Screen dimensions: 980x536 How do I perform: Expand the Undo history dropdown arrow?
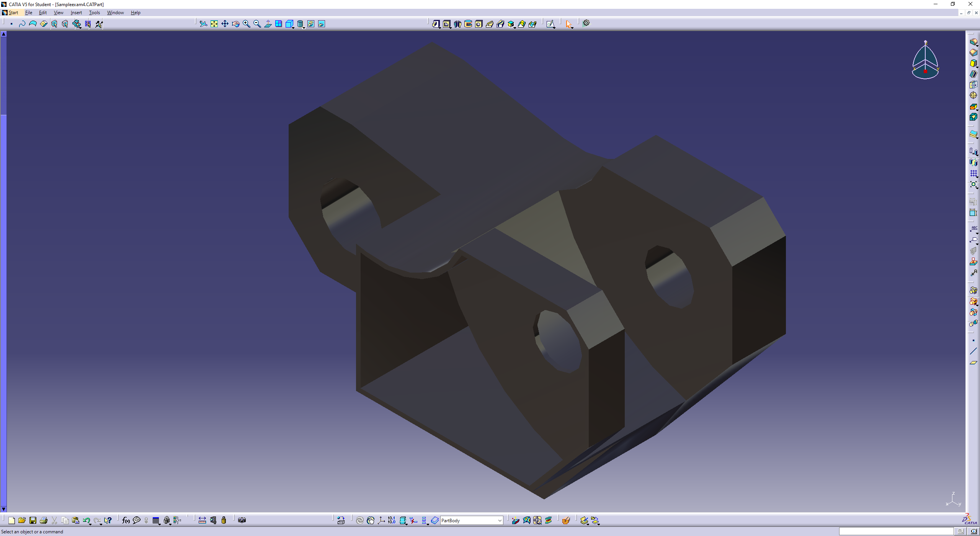(90, 523)
